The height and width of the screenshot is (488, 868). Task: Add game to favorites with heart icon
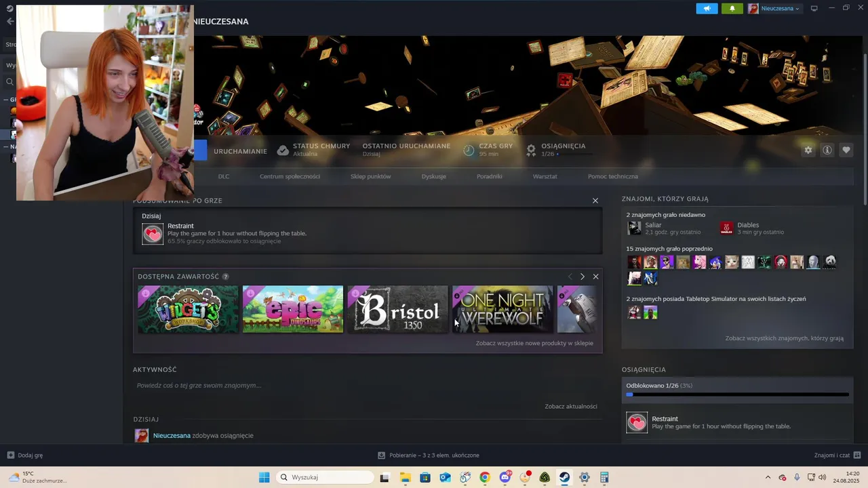[846, 150]
